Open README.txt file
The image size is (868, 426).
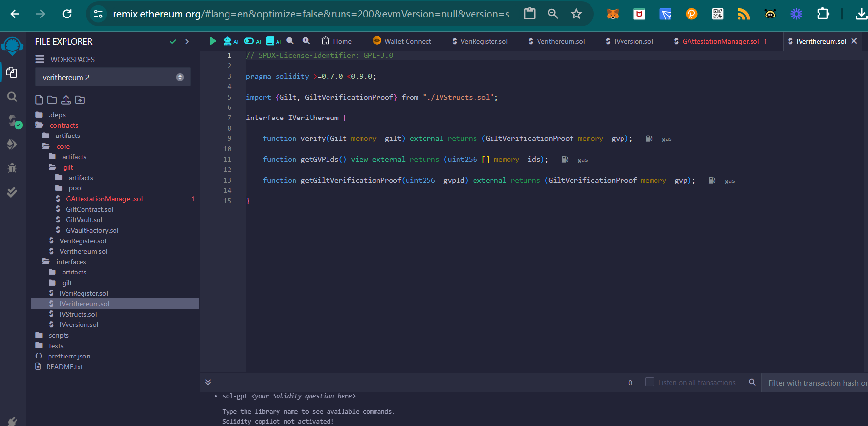(64, 367)
